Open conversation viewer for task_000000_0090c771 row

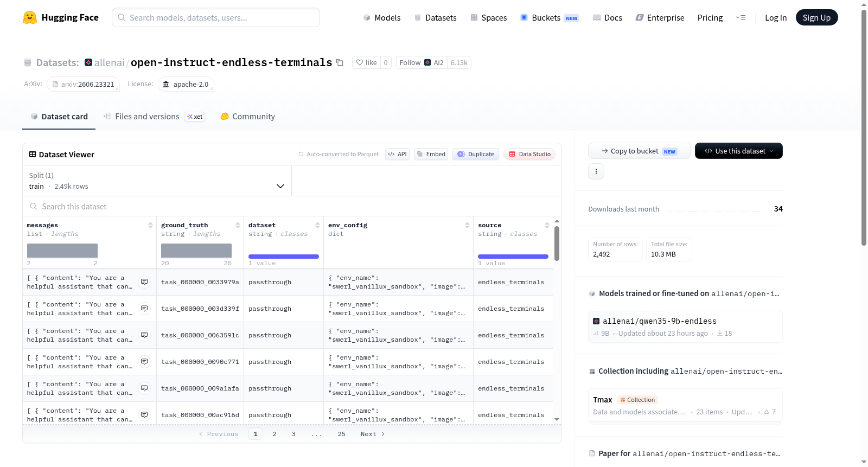pyautogui.click(x=144, y=362)
